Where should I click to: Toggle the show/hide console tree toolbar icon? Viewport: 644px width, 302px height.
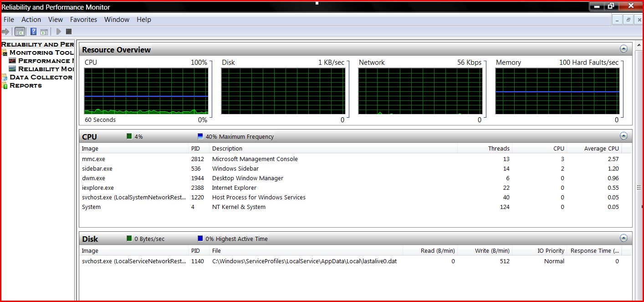[20, 31]
